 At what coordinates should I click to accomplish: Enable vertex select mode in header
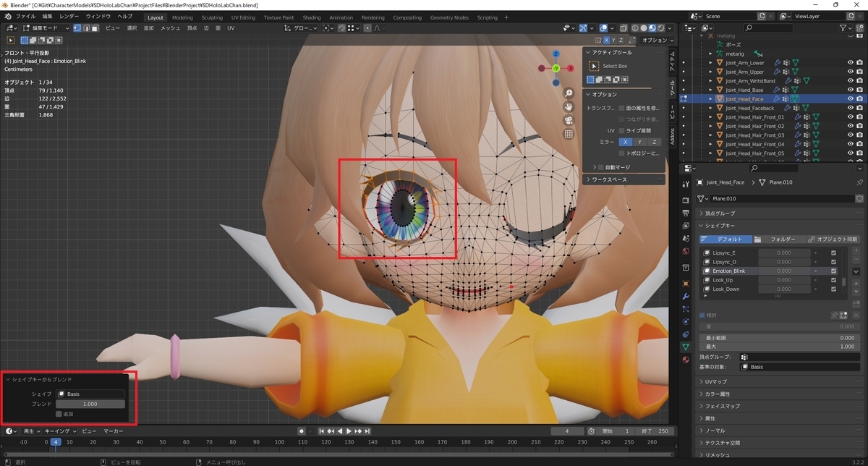point(77,28)
